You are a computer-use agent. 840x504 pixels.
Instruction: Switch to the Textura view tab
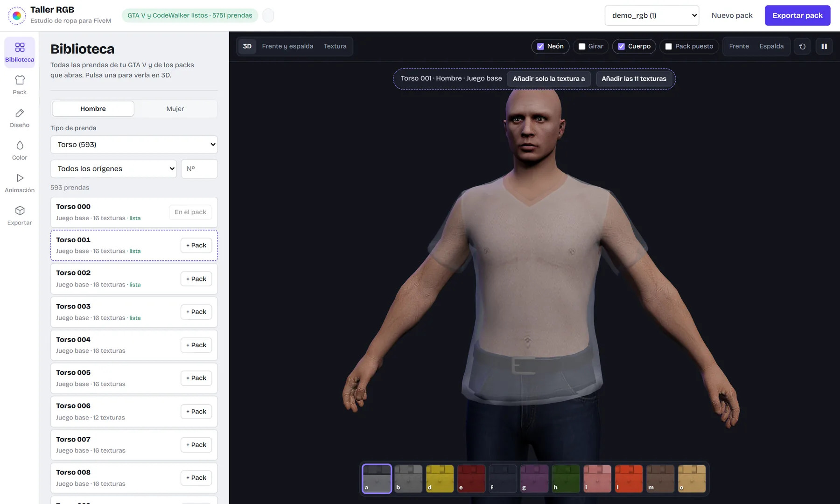pos(335,46)
